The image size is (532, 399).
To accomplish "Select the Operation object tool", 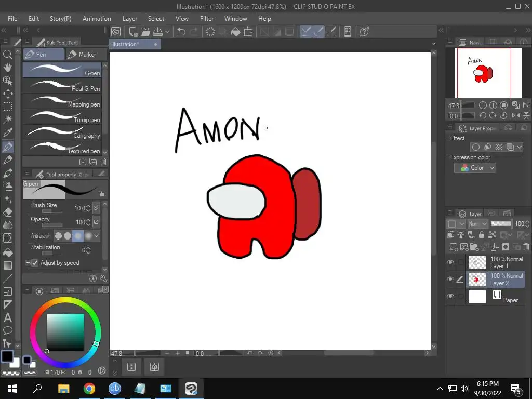I will [7, 81].
